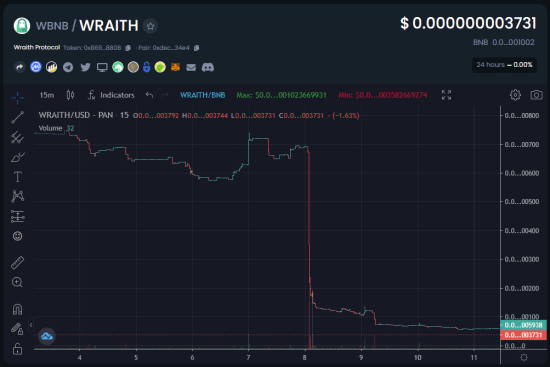Viewport: 550px width, 367px height.
Task: Undo the last chart action
Action: 149,95
